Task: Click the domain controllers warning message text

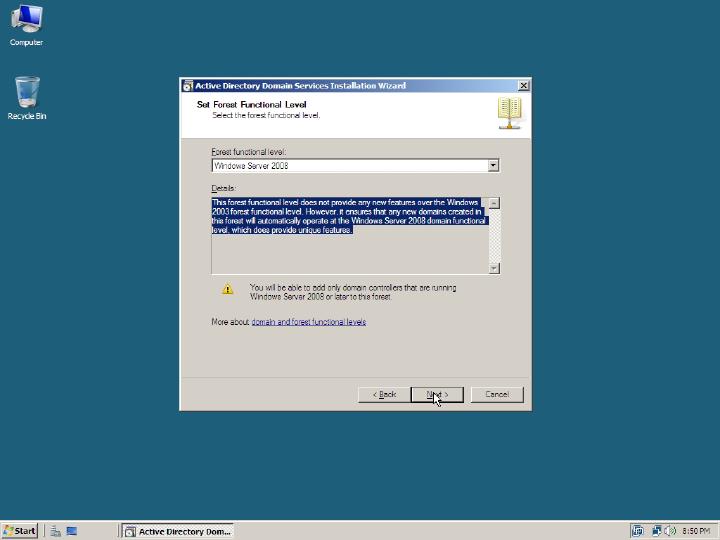Action: 353,292
